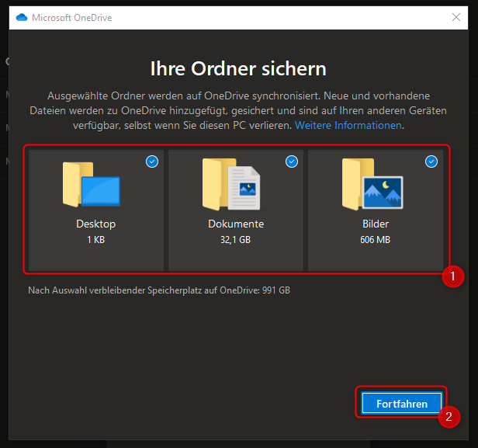
Task: Select the Dokumente folder icon
Action: [231, 185]
